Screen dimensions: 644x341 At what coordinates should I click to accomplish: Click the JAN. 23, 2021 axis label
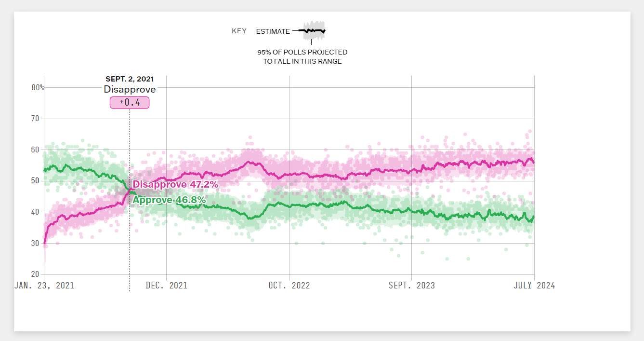tap(44, 286)
